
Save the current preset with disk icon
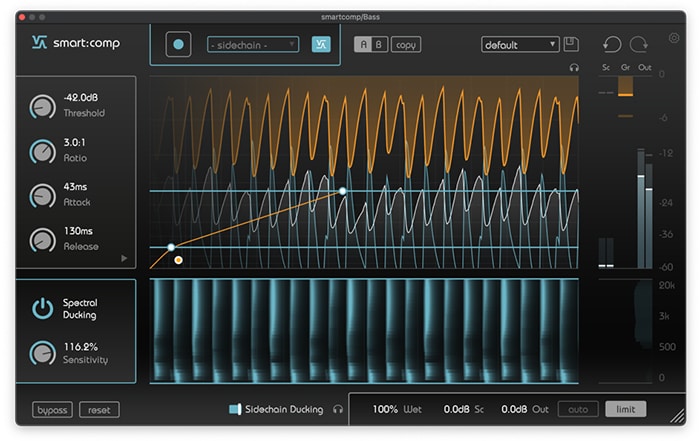click(x=571, y=44)
